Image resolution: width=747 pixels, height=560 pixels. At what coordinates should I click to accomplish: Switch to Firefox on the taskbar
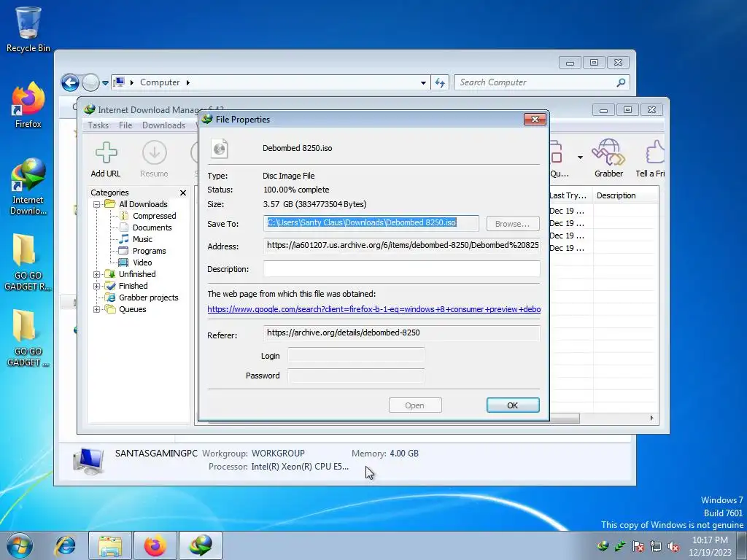(x=155, y=545)
